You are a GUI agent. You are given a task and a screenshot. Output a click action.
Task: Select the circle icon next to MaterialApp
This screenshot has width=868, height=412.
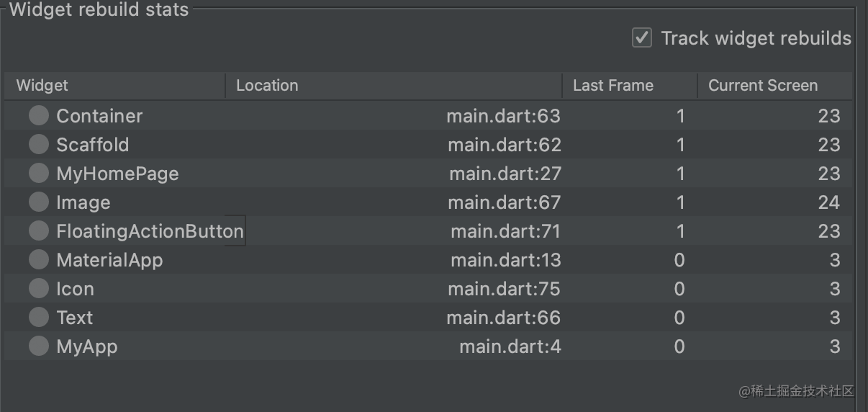39,259
